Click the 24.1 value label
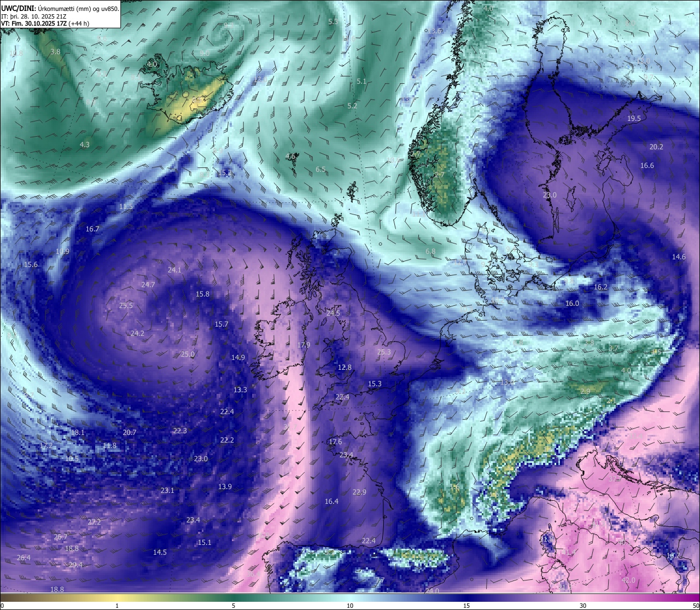The height and width of the screenshot is (610, 700). click(x=174, y=270)
